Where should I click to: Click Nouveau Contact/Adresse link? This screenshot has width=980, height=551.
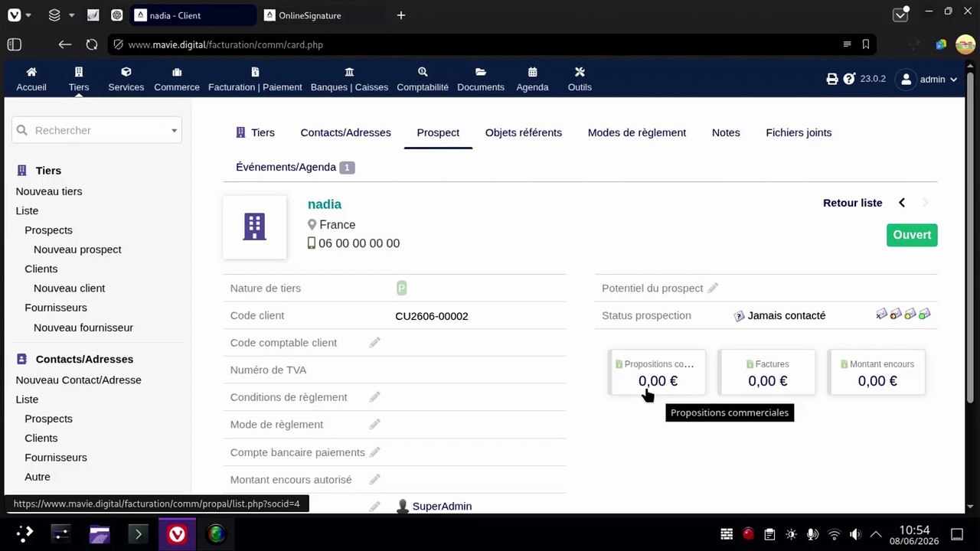[x=79, y=380]
